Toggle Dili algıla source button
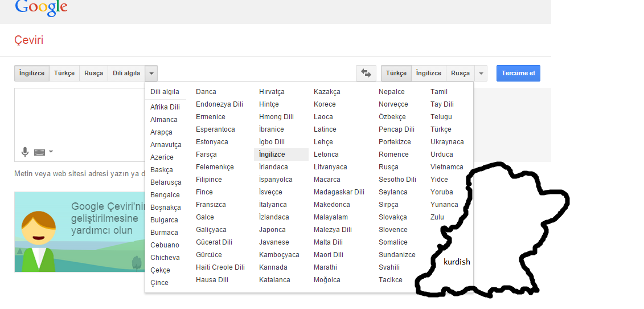Screen dimensions: 644x309 click(126, 74)
